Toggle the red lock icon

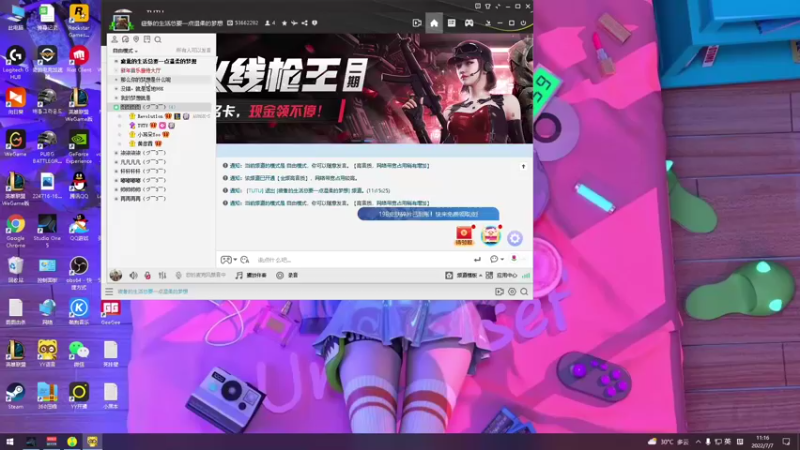pyautogui.click(x=147, y=276)
